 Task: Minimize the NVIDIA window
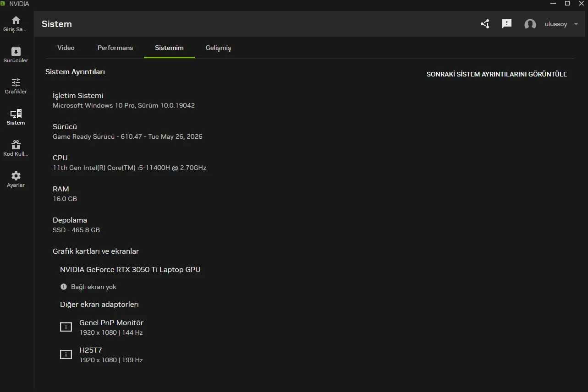click(553, 3)
